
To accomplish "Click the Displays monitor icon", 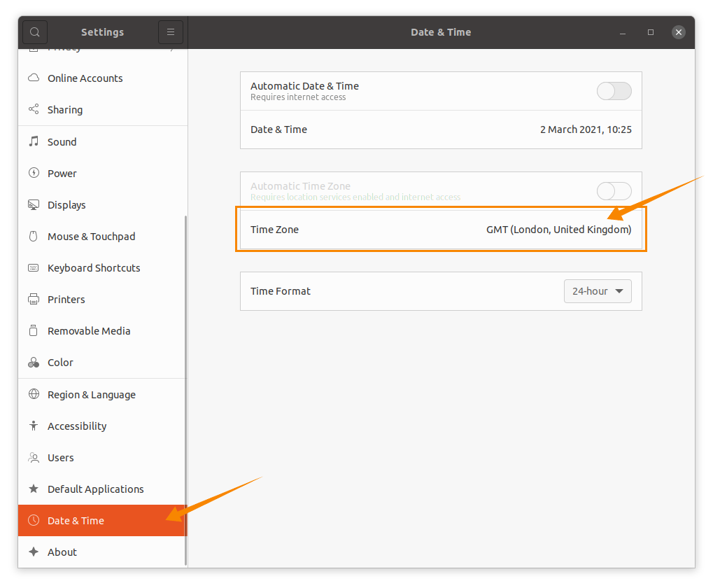I will (34, 204).
